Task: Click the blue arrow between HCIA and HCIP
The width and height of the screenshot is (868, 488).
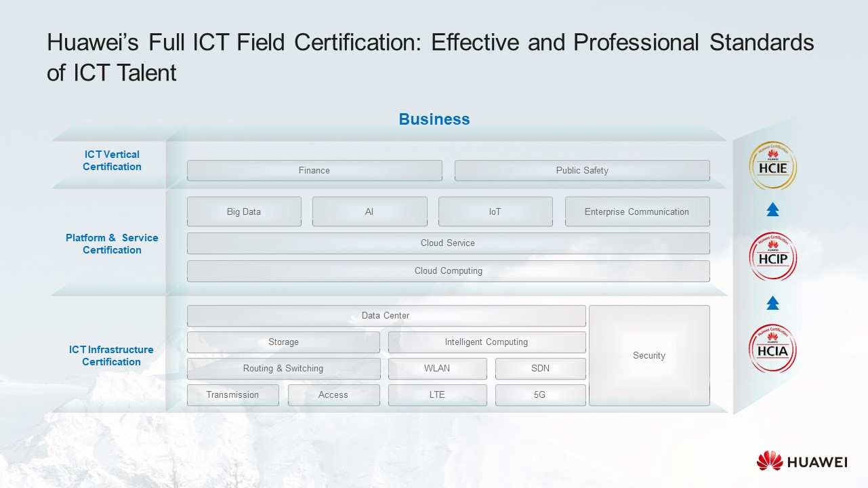Action: click(772, 303)
